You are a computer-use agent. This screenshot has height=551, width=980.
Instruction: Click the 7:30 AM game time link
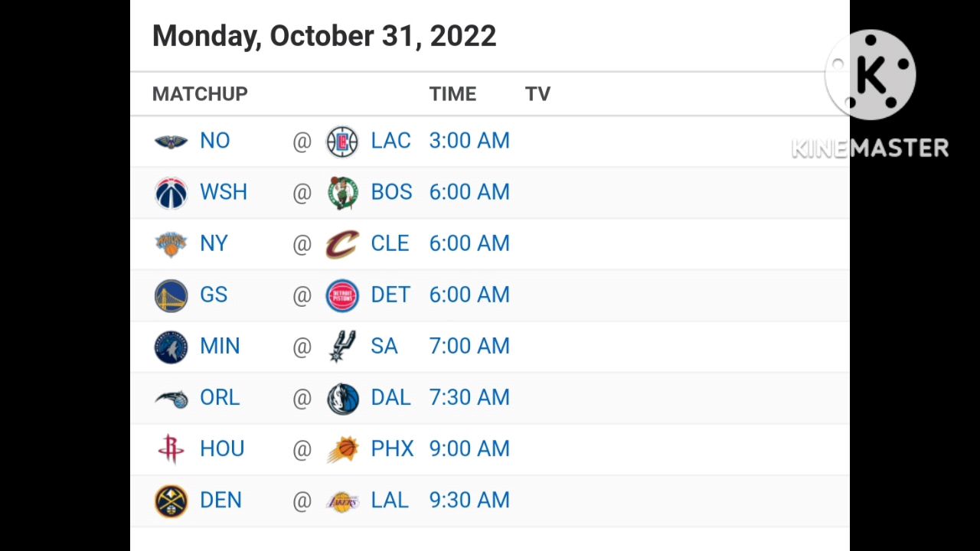[469, 397]
